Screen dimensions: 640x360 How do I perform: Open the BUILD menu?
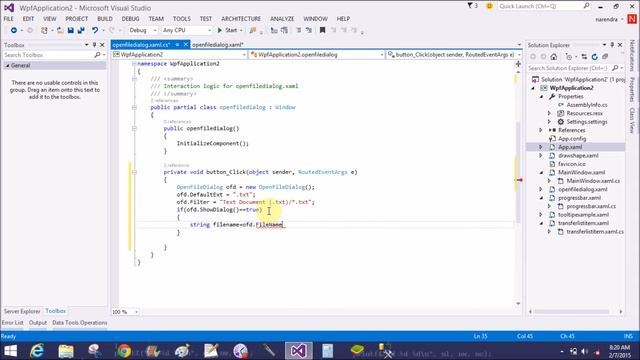pyautogui.click(x=105, y=19)
